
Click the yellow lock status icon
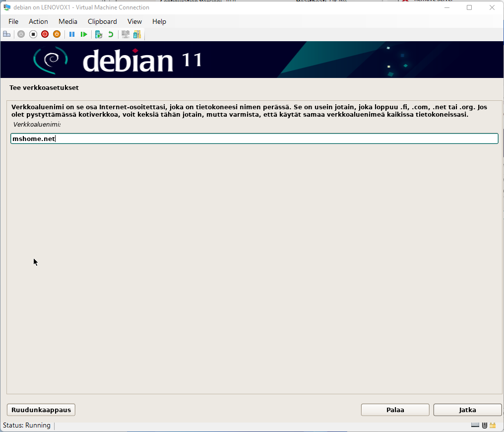(493, 425)
